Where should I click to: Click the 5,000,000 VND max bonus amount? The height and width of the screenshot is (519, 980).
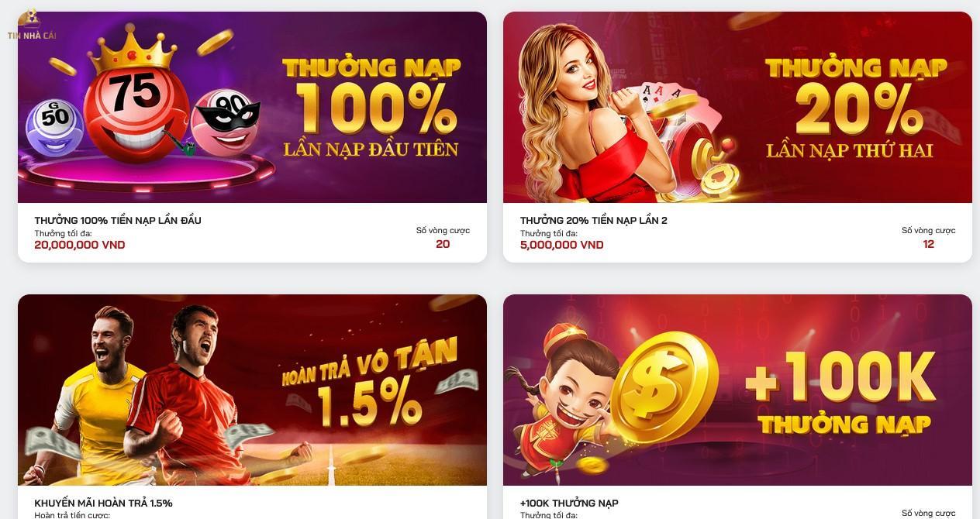(562, 245)
